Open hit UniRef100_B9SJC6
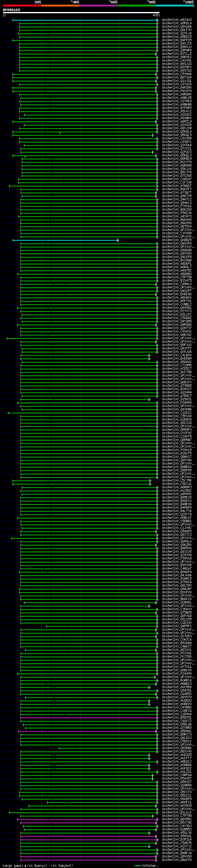 [x=177, y=64]
